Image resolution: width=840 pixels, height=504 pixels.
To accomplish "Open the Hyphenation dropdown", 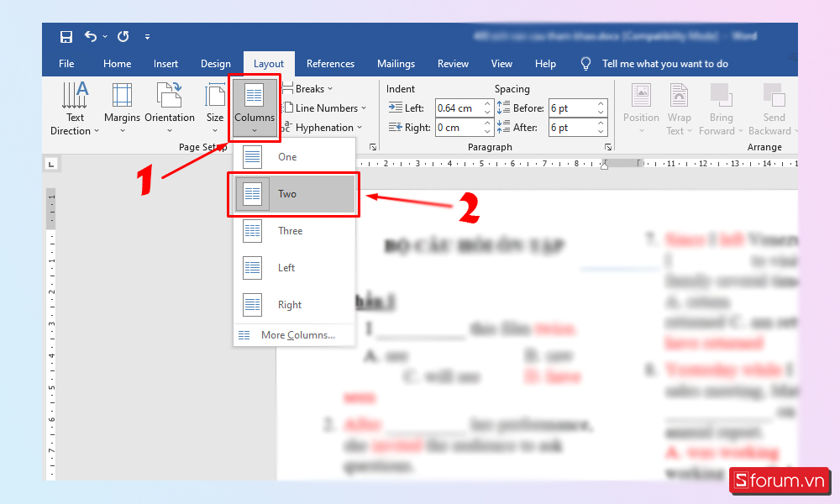I will tap(322, 128).
